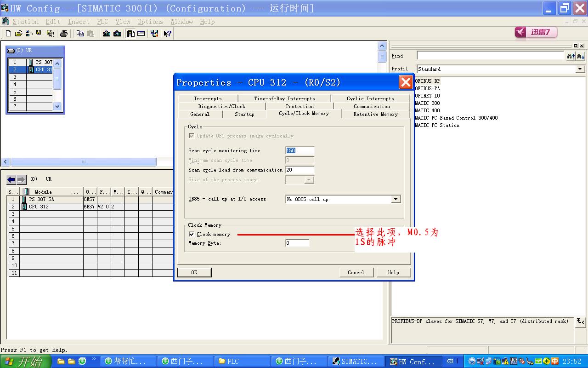
Task: Open the Edit menu
Action: (53, 22)
